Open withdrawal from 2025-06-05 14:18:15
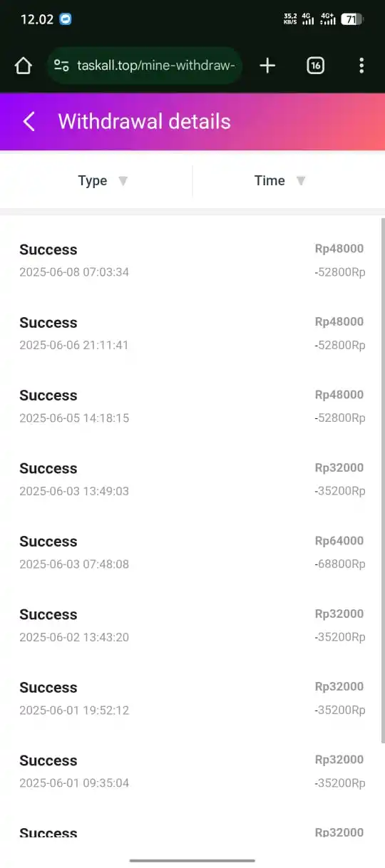This screenshot has width=385, height=868. [192, 406]
